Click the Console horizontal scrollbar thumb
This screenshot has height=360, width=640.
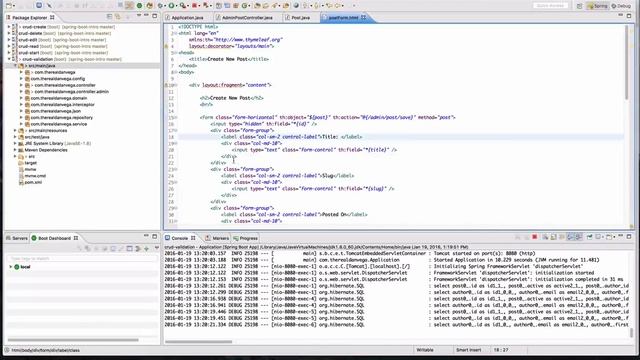pos(199,342)
